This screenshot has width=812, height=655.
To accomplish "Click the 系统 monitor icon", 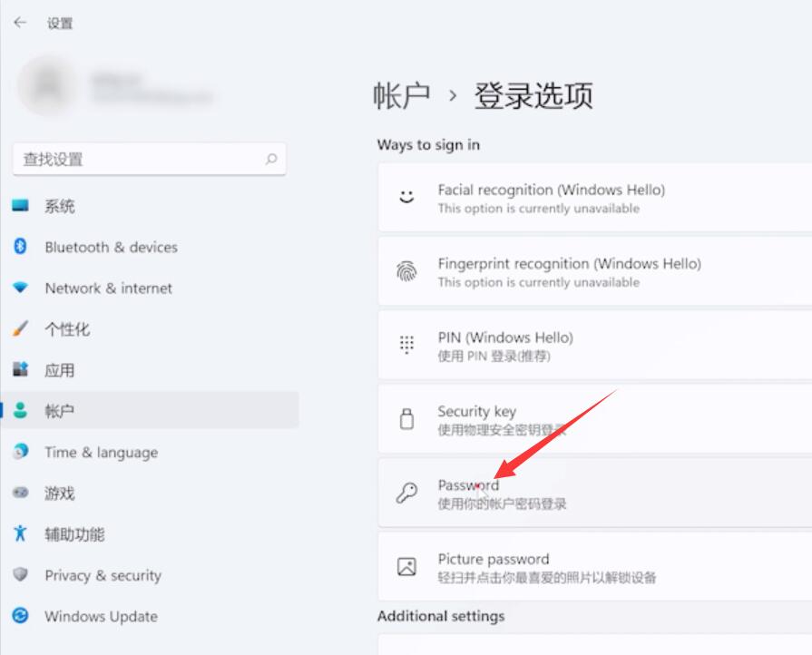I will [20, 206].
